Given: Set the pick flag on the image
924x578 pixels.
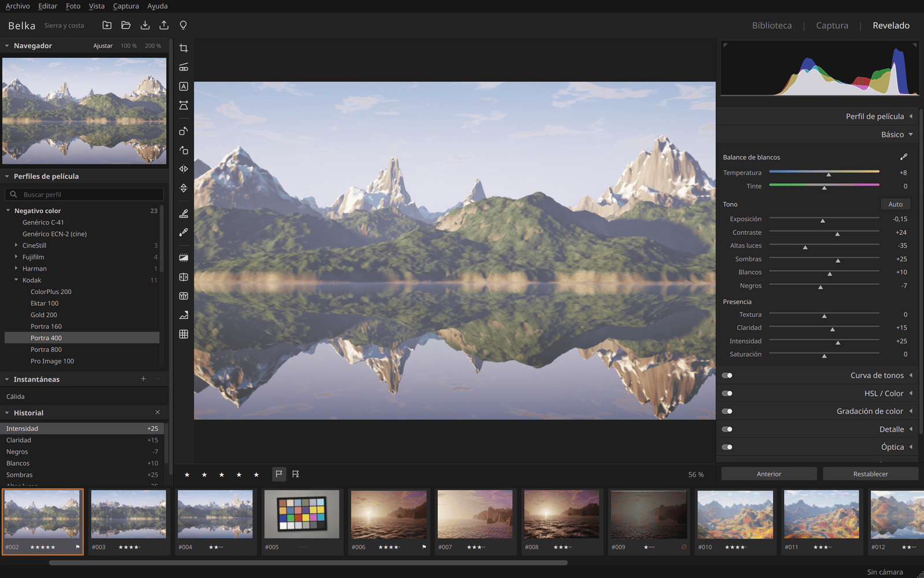Looking at the screenshot, I should pos(279,474).
